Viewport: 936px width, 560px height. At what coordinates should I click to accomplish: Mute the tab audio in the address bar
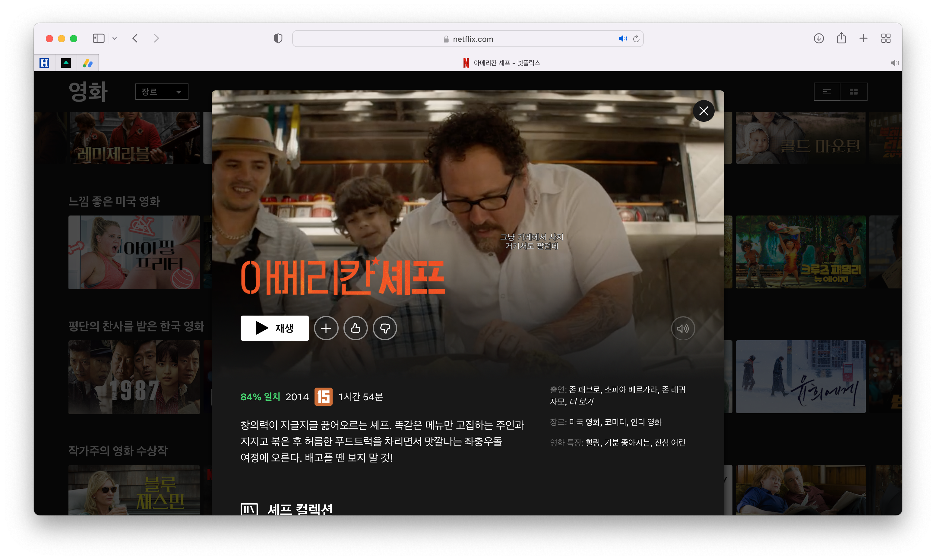click(622, 39)
